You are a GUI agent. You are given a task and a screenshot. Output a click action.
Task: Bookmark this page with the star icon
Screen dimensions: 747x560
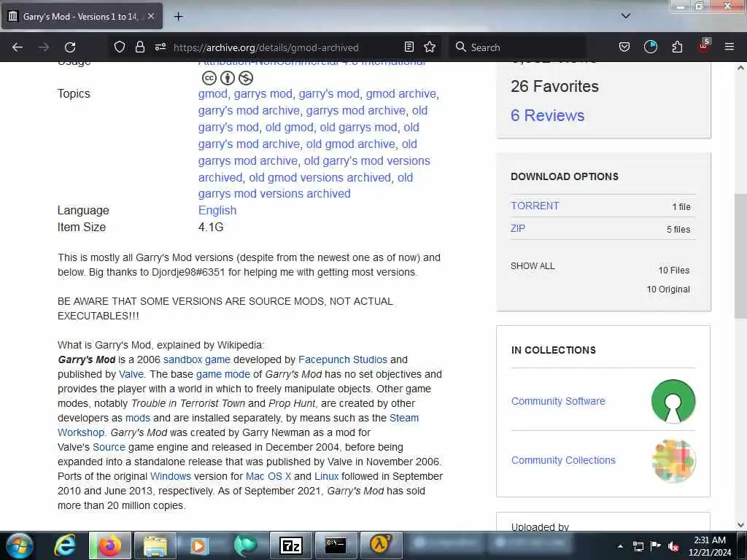[x=430, y=47]
